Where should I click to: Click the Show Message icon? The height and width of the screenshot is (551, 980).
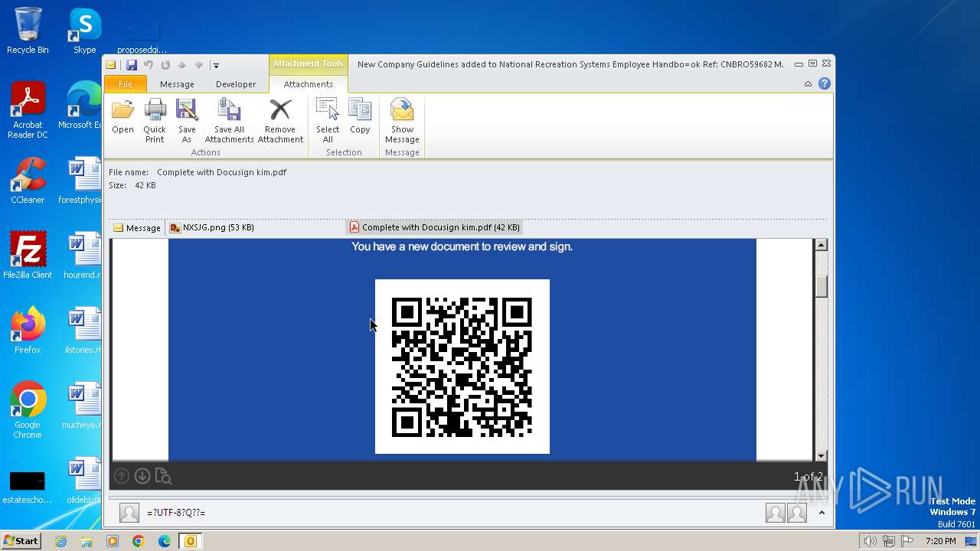point(402,121)
